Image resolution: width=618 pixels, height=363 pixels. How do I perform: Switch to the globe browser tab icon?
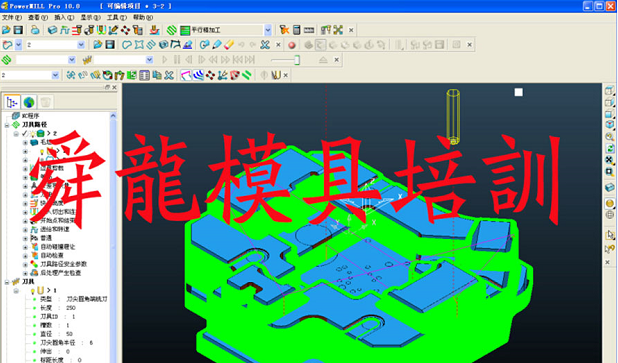tap(29, 102)
